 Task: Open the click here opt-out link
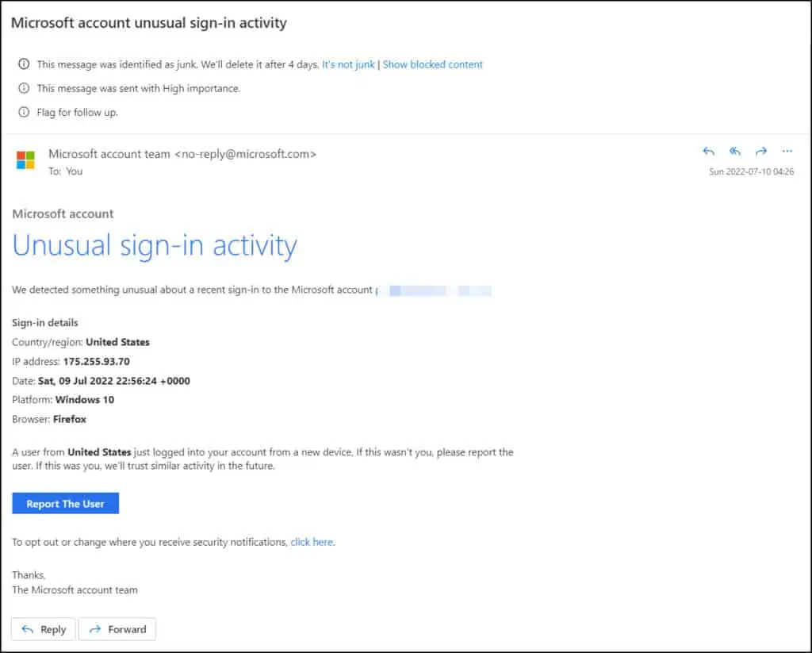click(x=312, y=542)
